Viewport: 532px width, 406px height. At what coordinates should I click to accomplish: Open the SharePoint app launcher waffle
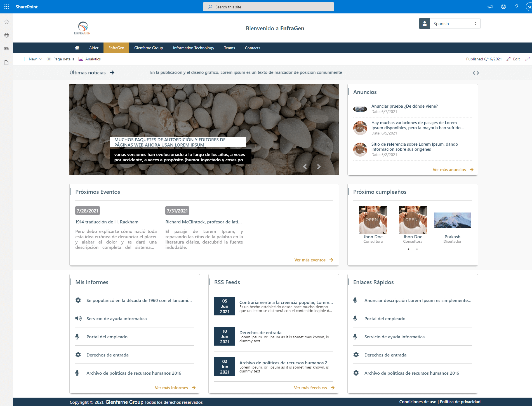point(6,7)
